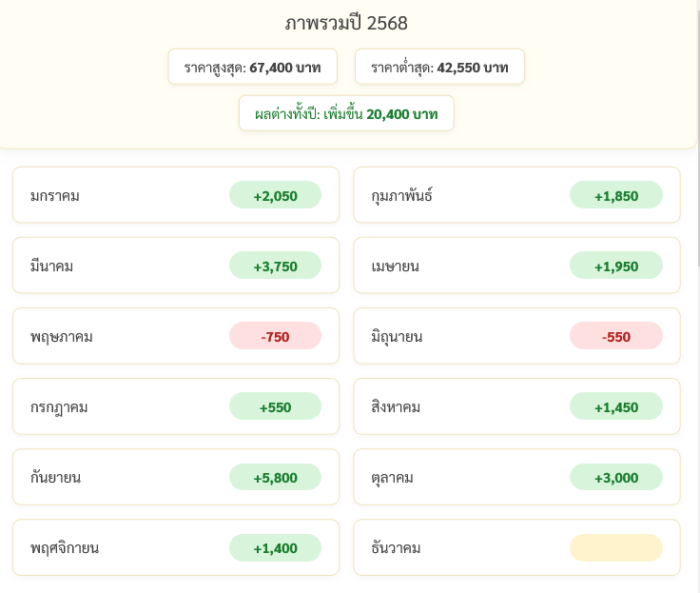Click the +5,800 badge for กันยายน

click(x=275, y=477)
